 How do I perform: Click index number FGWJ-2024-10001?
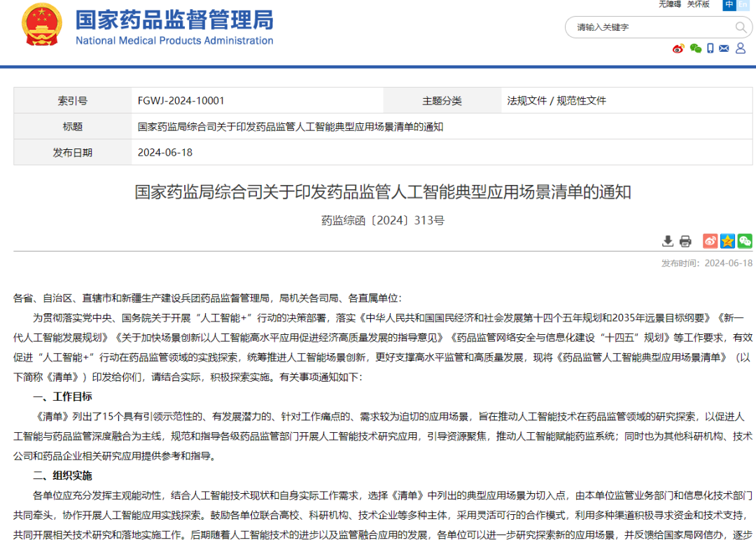coord(181,101)
